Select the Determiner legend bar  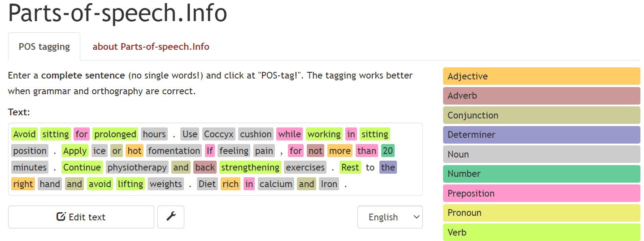pos(541,135)
